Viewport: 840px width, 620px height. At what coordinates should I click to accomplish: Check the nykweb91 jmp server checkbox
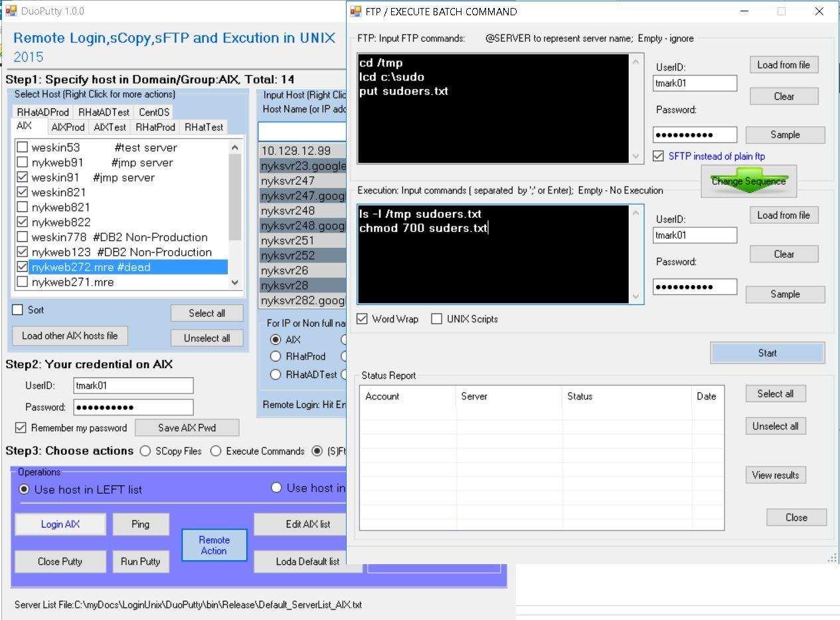(22, 162)
